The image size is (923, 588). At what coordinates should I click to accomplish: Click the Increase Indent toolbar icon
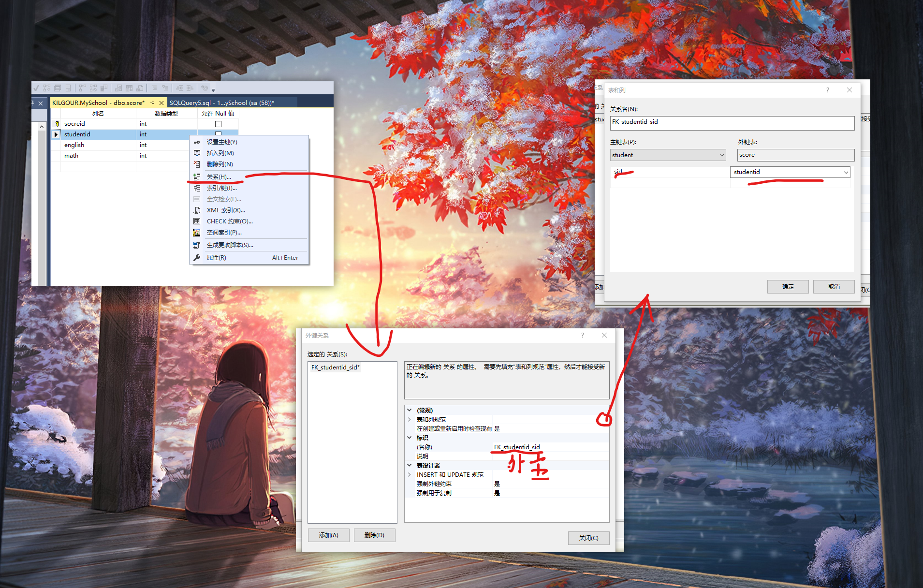tap(190, 88)
